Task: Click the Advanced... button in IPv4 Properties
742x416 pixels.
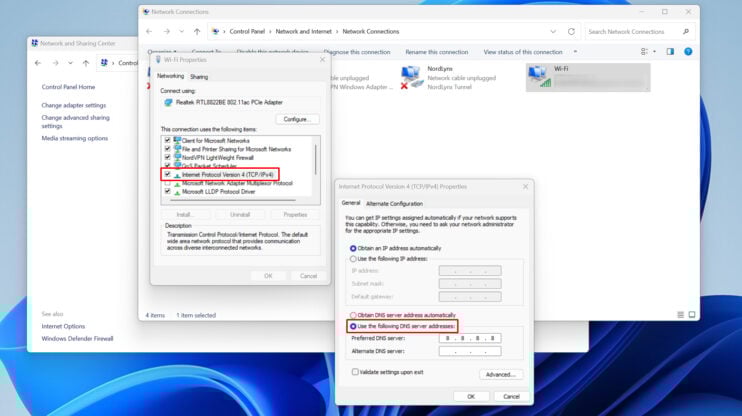Action: point(500,374)
